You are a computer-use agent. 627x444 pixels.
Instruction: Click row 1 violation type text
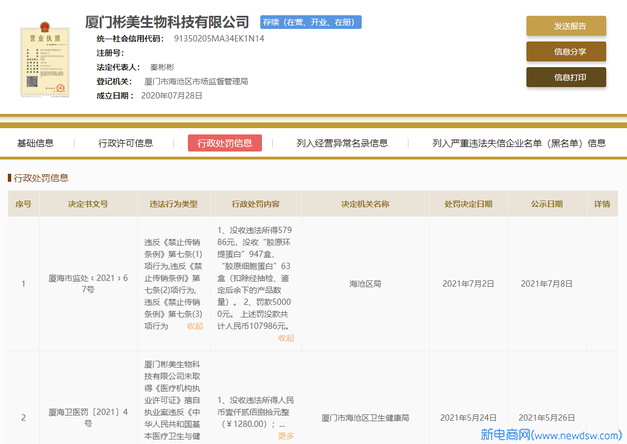point(173,284)
